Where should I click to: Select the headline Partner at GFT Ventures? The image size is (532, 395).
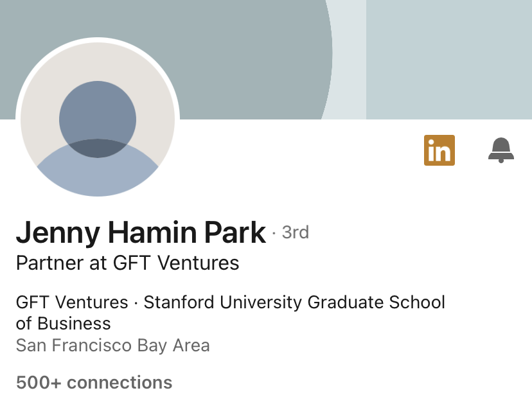pyautogui.click(x=127, y=263)
